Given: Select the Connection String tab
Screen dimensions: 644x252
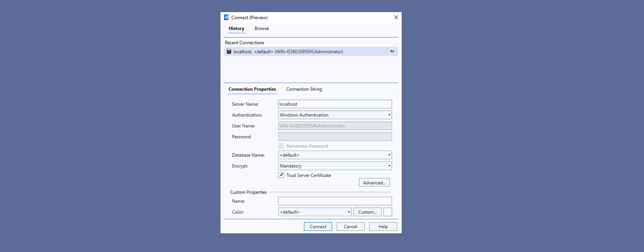Looking at the screenshot, I should (304, 89).
